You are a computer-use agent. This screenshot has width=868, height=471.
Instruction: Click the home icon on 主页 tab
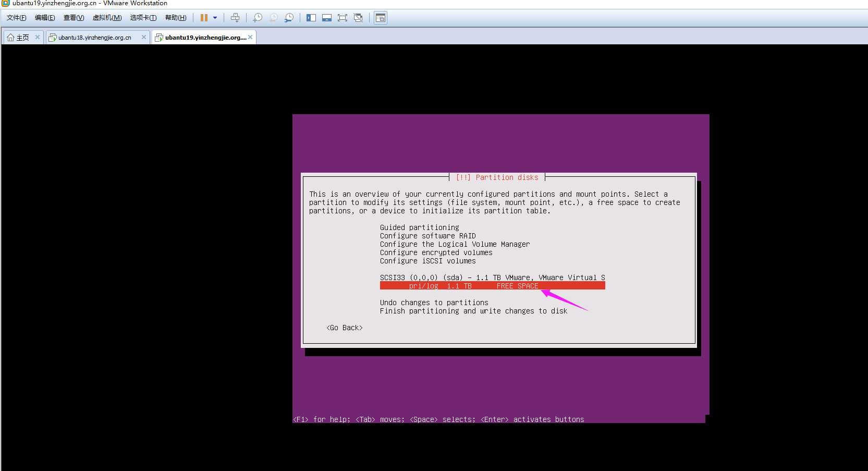[10, 38]
